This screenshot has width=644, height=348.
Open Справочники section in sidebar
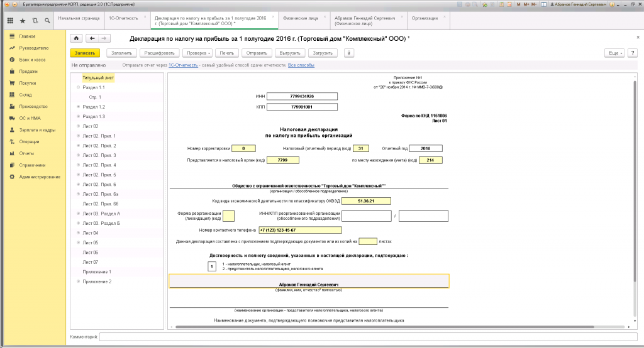coord(32,165)
